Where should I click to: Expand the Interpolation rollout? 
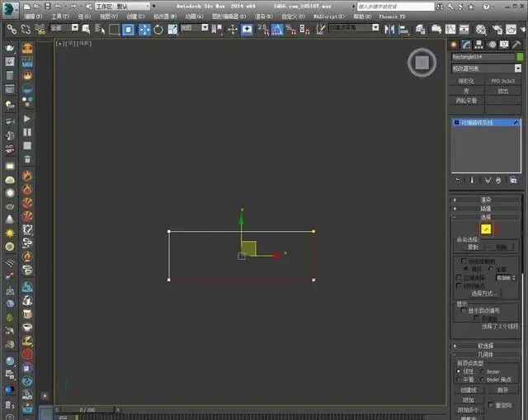pyautogui.click(x=486, y=209)
